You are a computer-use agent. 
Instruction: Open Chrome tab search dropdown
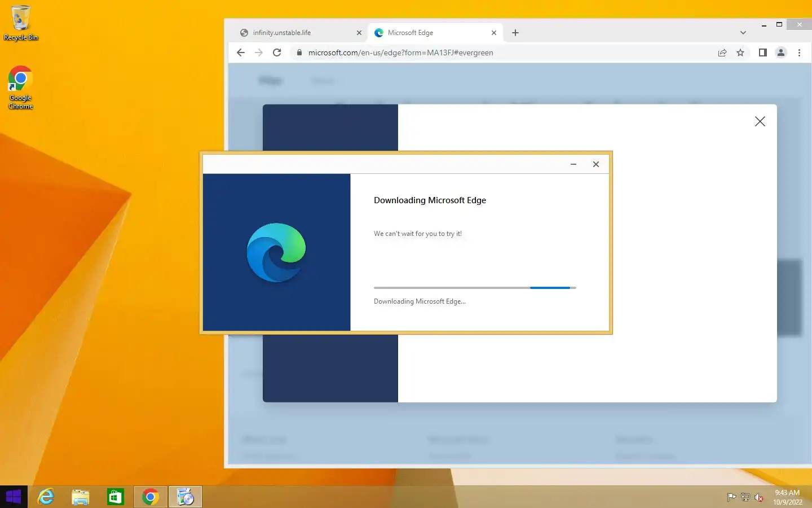coord(743,33)
